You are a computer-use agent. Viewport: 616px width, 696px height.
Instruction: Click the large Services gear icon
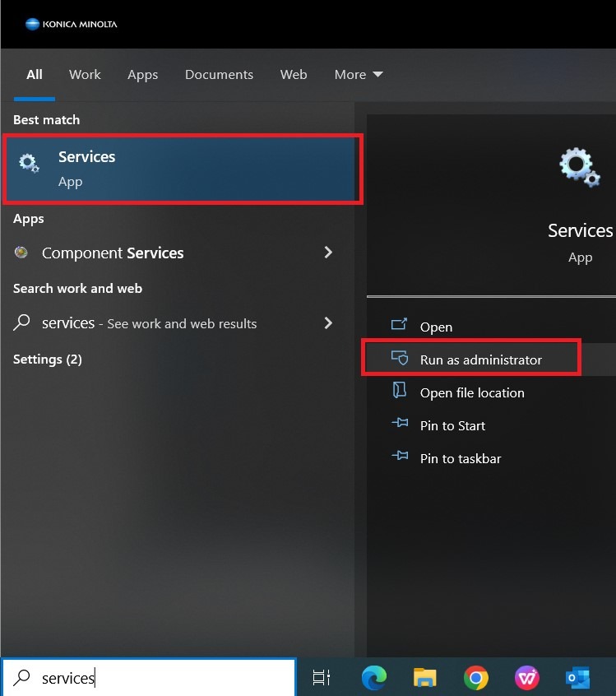(580, 167)
